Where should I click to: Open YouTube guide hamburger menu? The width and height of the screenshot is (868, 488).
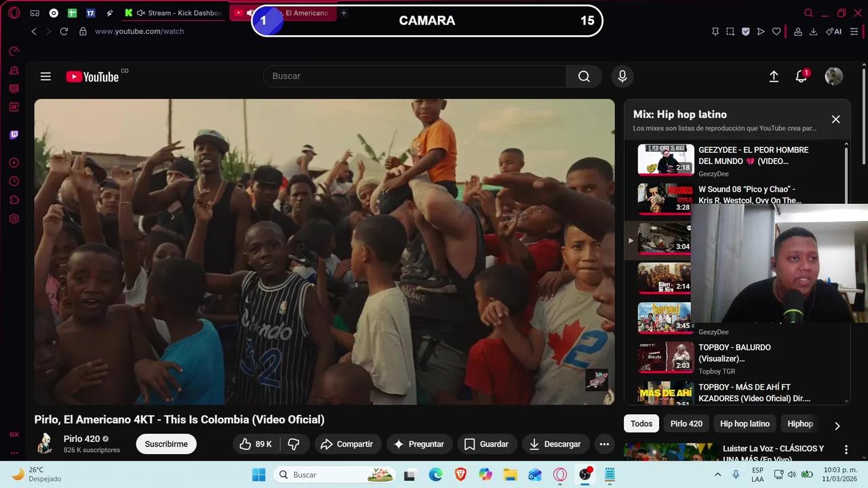pyautogui.click(x=45, y=77)
